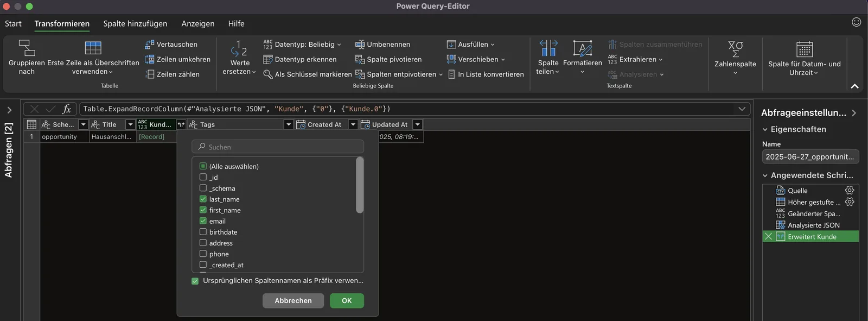Click the Formatieren icon

(x=583, y=48)
